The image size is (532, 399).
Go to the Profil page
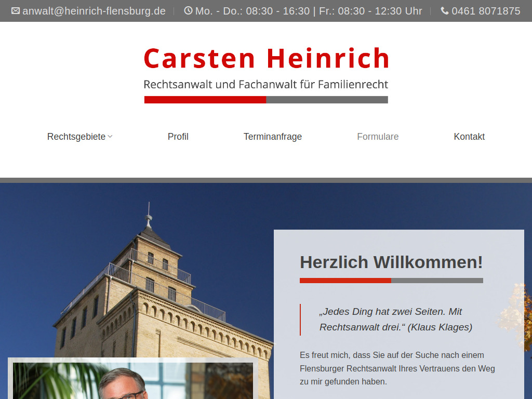coord(178,137)
